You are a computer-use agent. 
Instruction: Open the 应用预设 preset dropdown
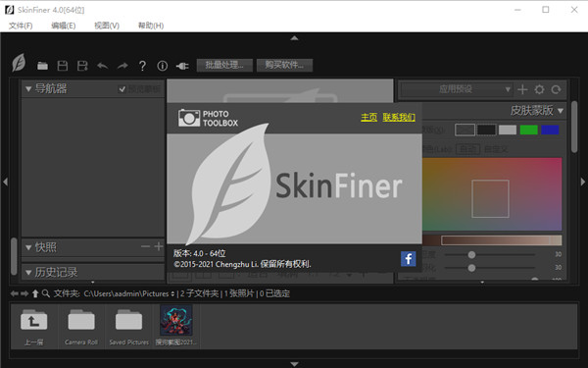(456, 89)
